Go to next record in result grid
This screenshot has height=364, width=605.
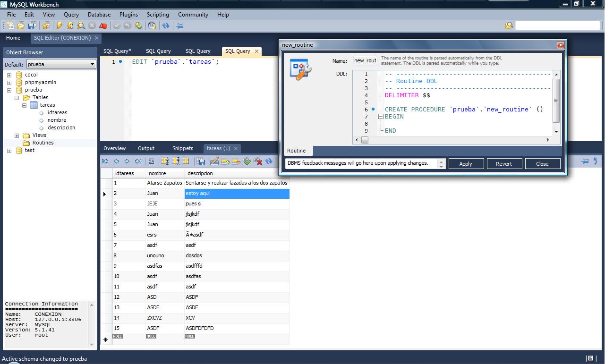[127, 161]
